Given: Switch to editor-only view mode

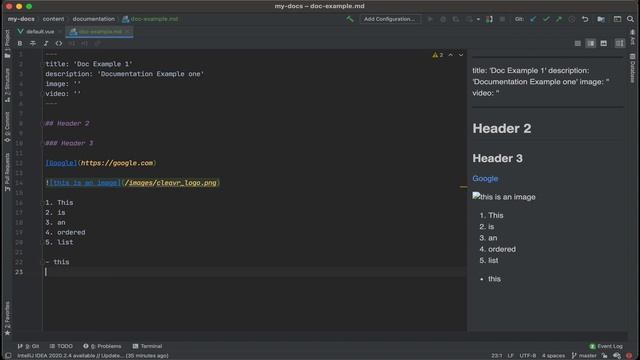Looking at the screenshot, I should (x=578, y=43).
